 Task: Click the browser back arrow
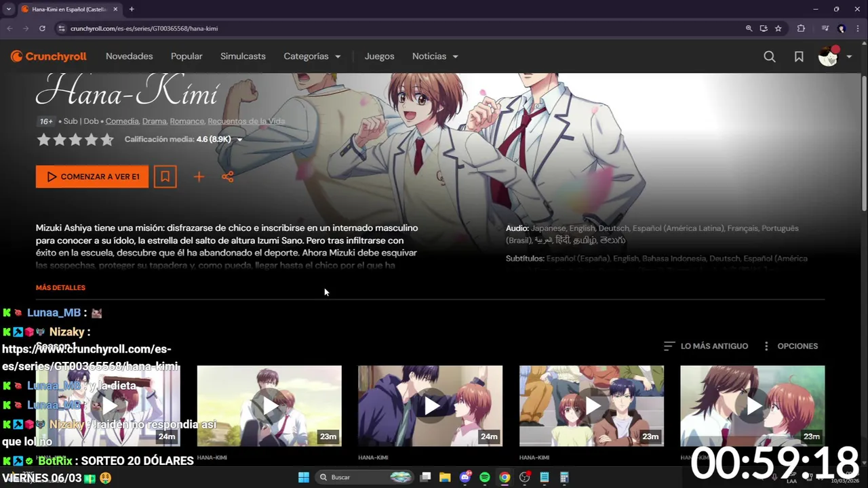coord(9,28)
